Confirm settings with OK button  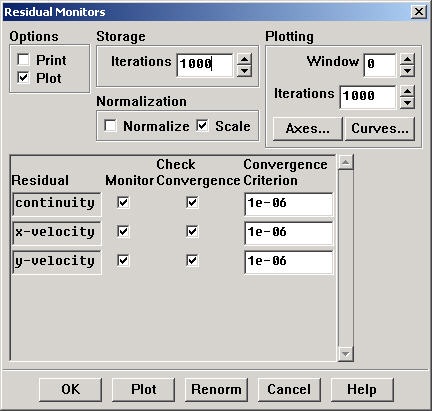tap(70, 389)
